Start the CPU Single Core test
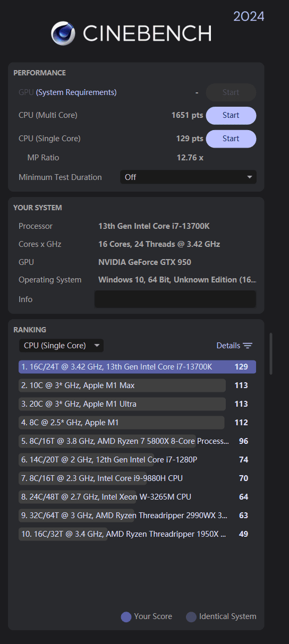Screen dimensions: 289x644 pyautogui.click(x=231, y=139)
